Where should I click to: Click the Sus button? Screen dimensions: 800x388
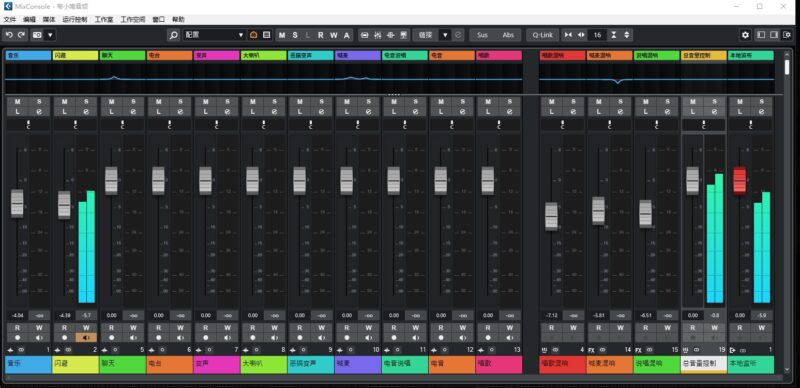482,35
